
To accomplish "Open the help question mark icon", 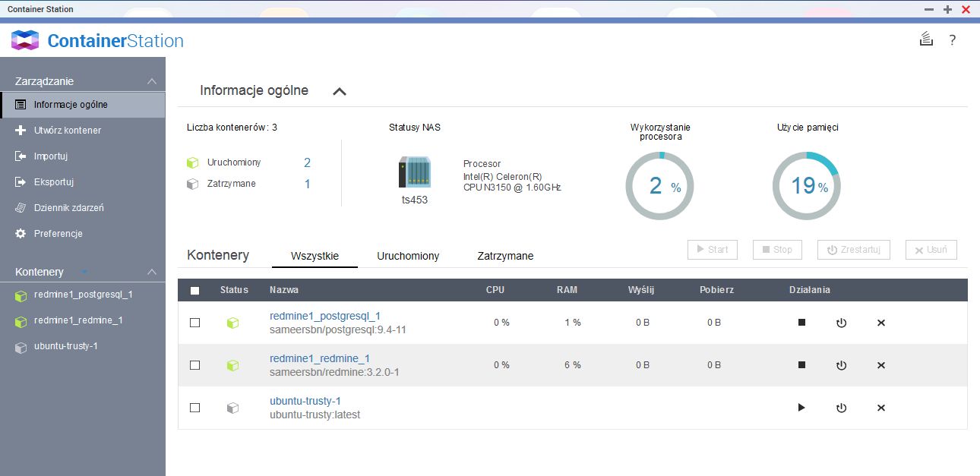I will 953,40.
